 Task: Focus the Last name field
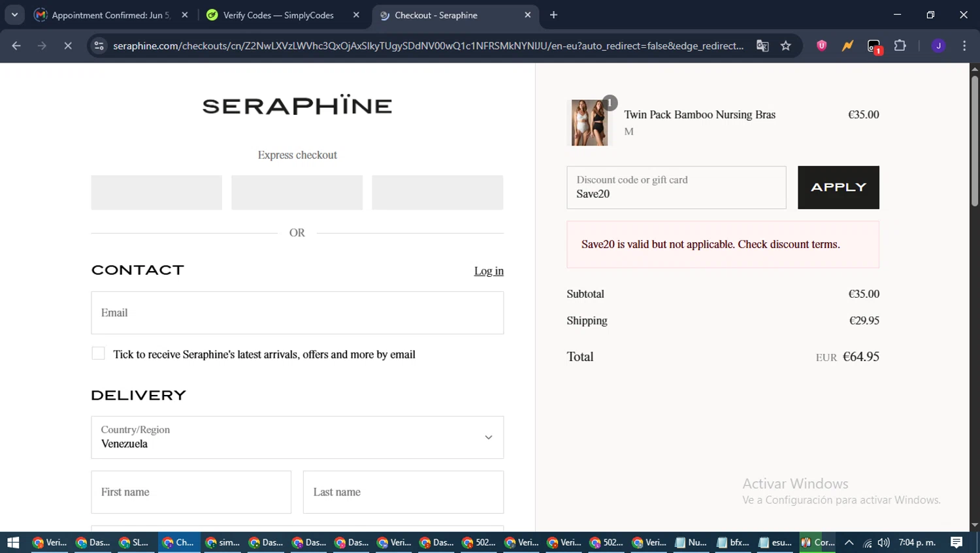(403, 492)
